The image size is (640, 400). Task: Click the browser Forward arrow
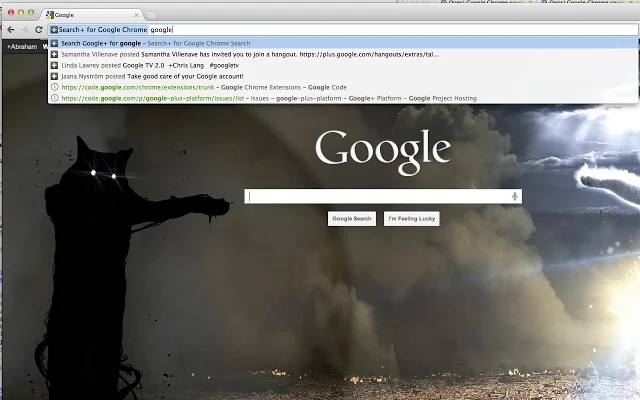coord(24,29)
